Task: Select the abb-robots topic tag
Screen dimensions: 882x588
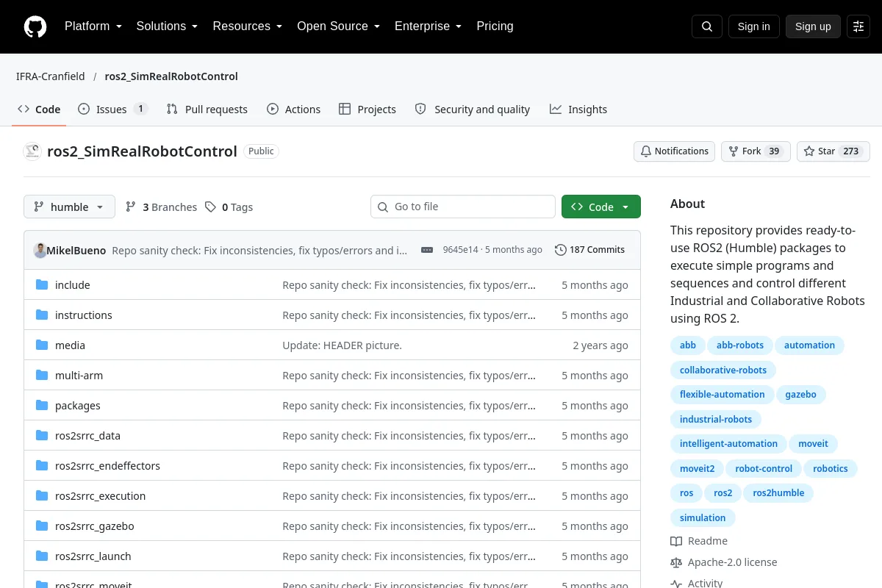Action: pos(740,345)
